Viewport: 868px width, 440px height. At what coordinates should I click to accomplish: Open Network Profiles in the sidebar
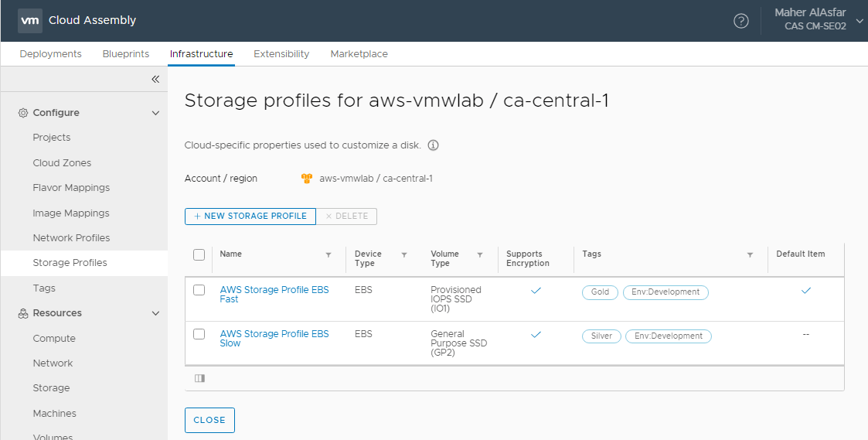(71, 238)
